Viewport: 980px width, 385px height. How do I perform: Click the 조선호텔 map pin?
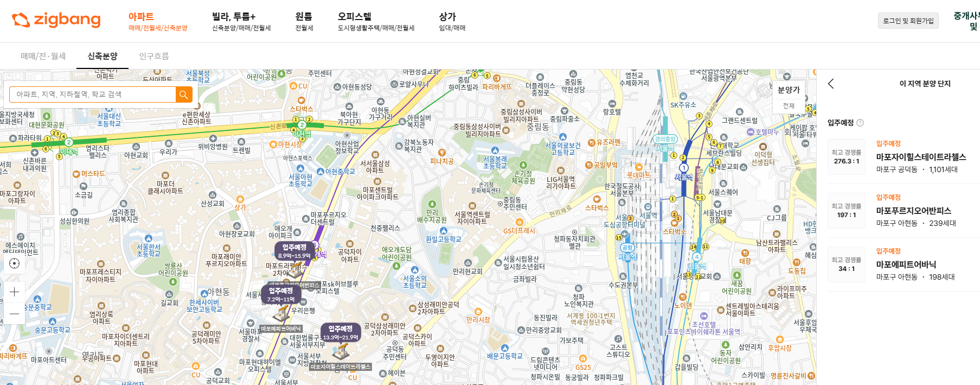(x=704, y=315)
